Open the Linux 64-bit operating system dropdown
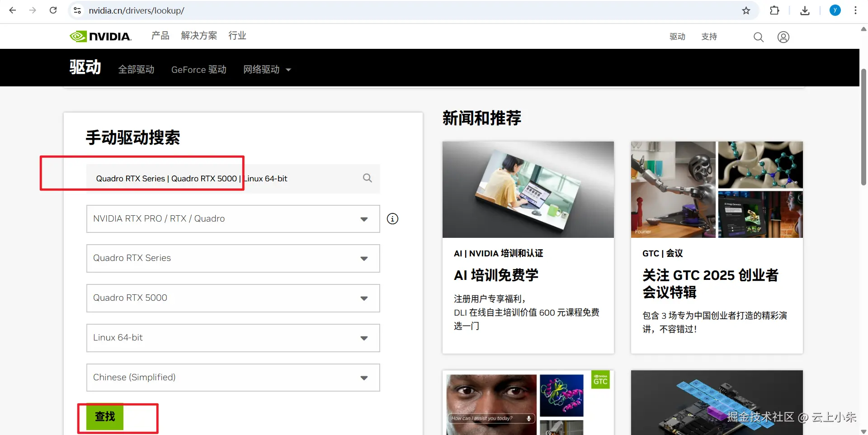This screenshot has height=435, width=868. tap(233, 338)
